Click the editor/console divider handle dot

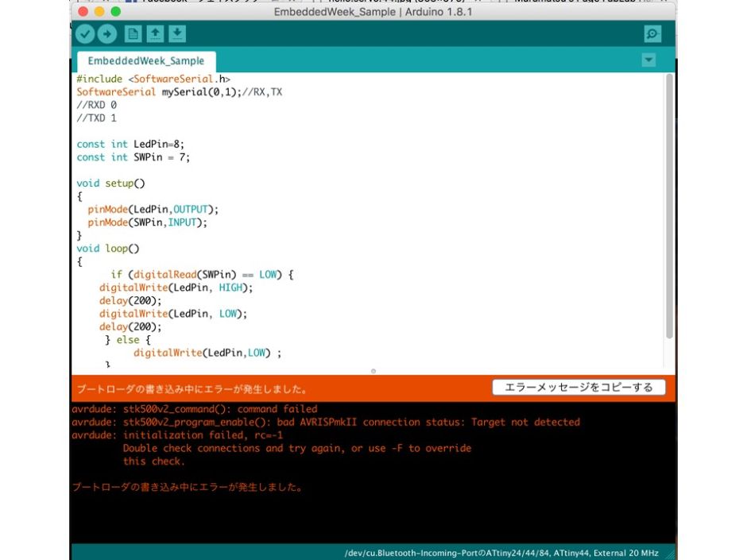tap(373, 371)
